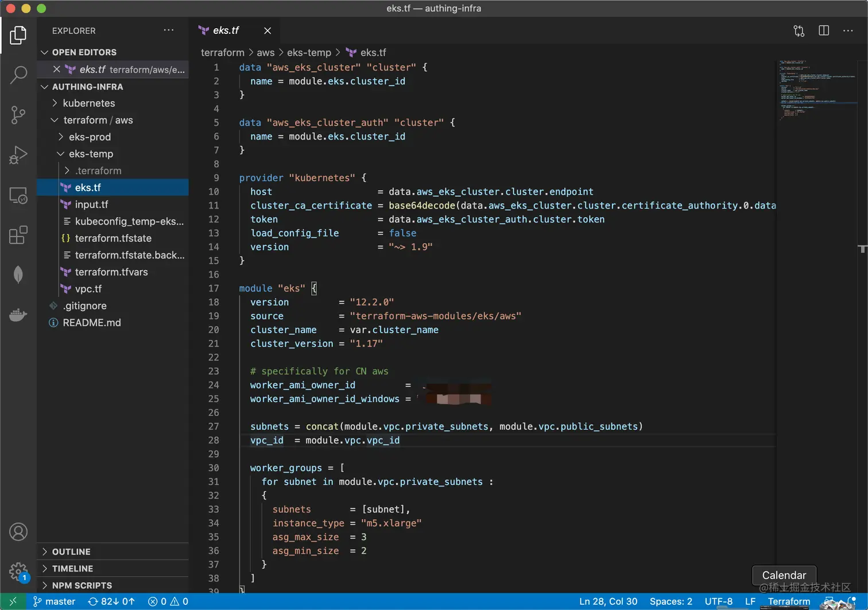
Task: Open the MongoDB extension view
Action: point(19,275)
